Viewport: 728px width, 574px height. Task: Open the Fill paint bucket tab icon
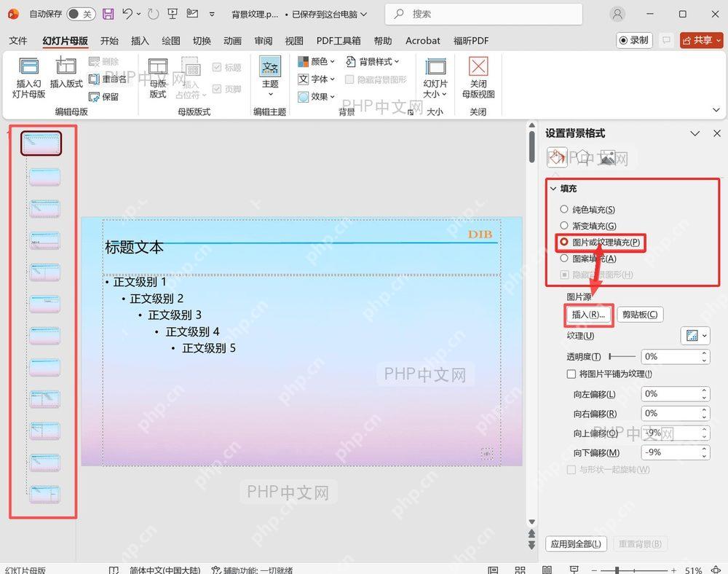[557, 157]
